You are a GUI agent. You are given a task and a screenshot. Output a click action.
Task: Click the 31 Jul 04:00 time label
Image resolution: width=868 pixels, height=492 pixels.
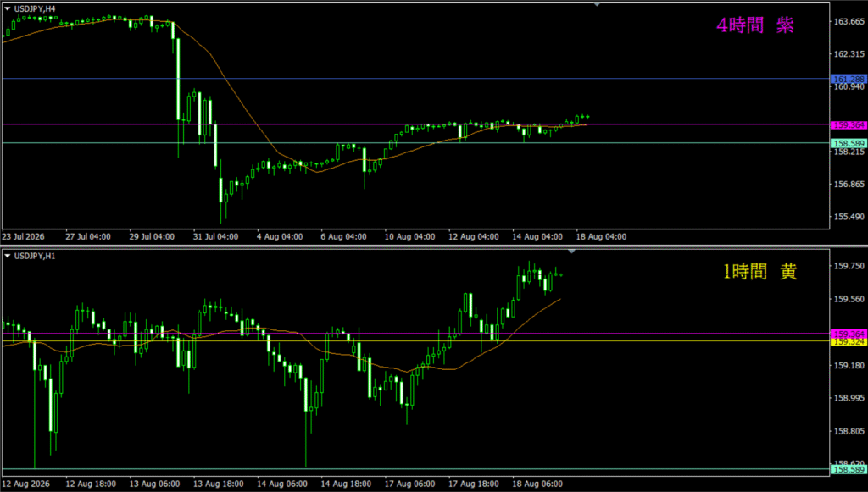point(216,236)
